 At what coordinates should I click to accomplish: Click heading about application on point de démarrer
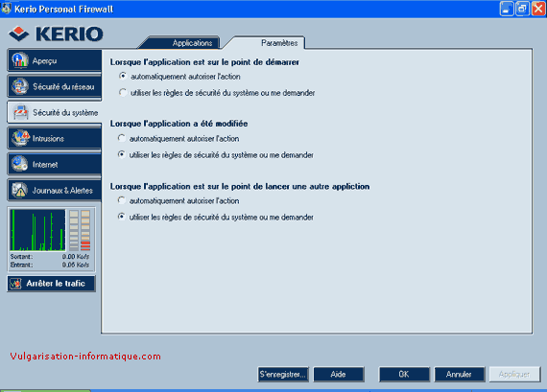point(204,62)
